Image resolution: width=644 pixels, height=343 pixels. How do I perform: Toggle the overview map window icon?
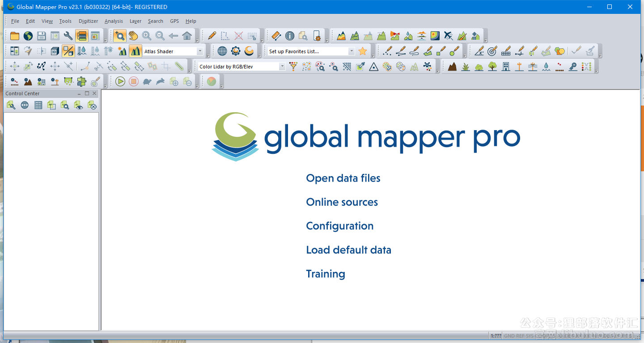95,36
